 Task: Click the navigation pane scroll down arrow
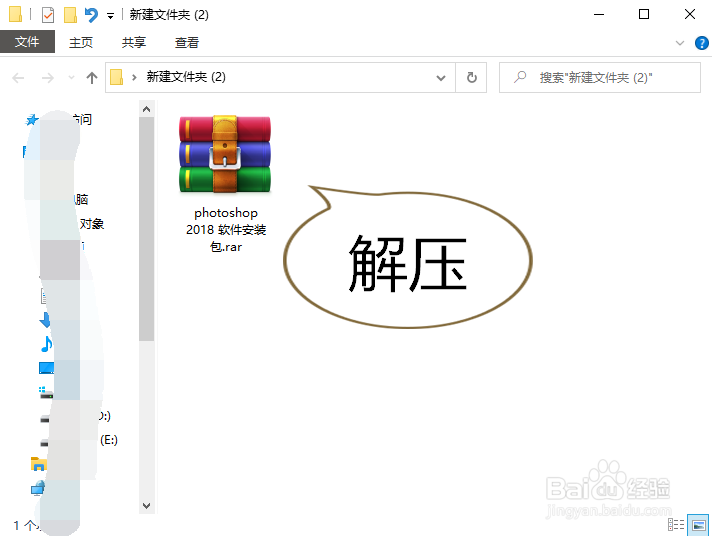(146, 506)
